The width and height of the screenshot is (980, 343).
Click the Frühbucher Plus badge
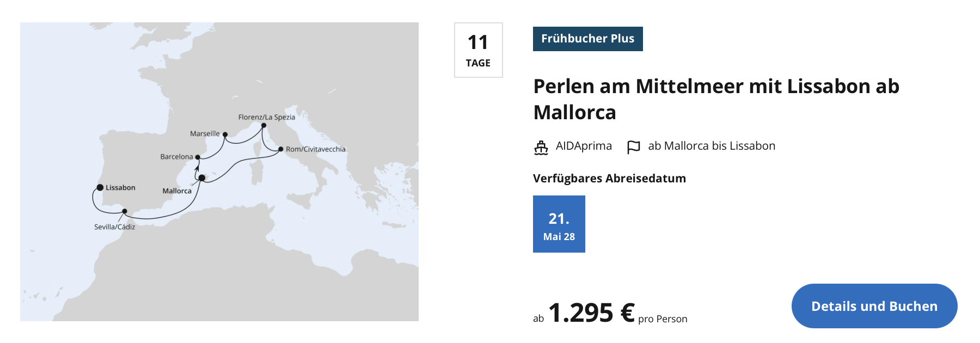(x=587, y=39)
